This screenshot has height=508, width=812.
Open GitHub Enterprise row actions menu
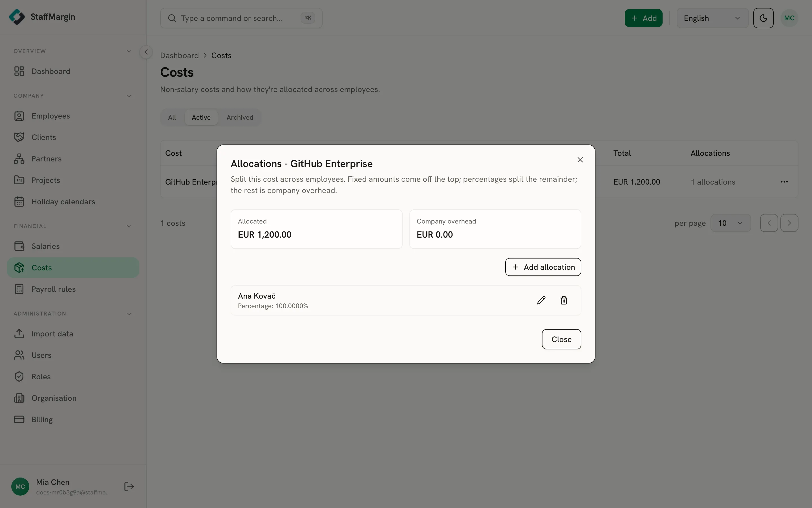784,182
